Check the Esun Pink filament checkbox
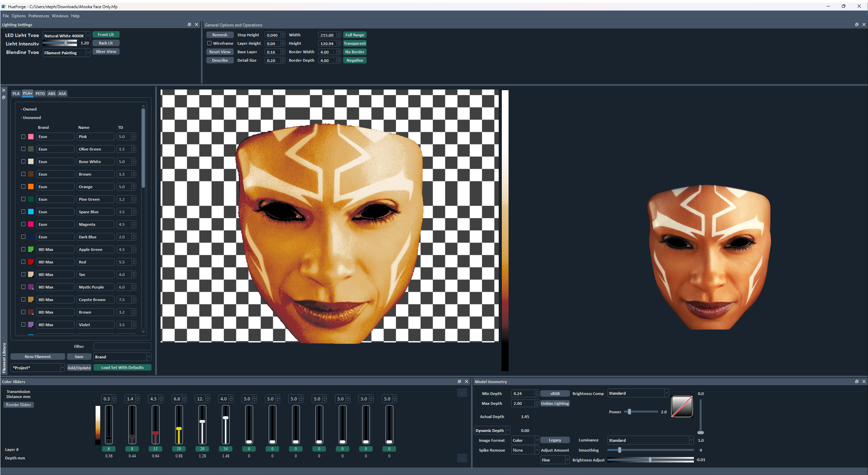 (23, 137)
